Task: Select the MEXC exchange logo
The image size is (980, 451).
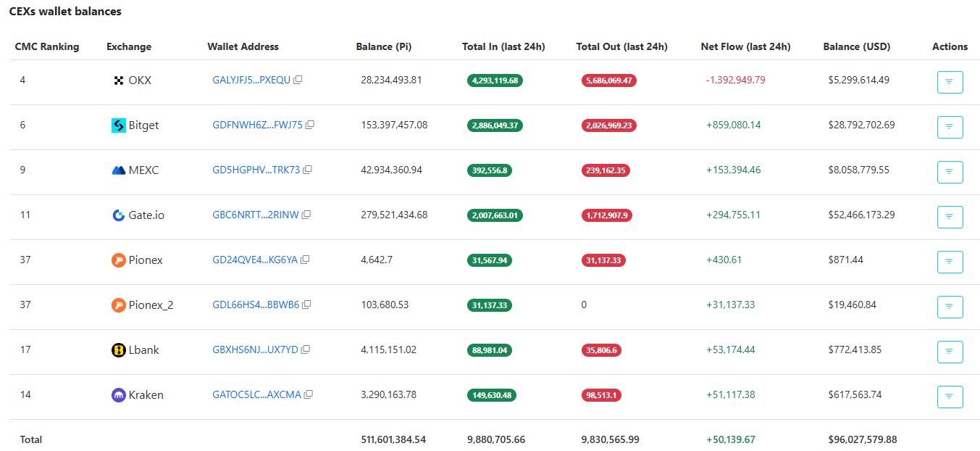Action: click(117, 170)
